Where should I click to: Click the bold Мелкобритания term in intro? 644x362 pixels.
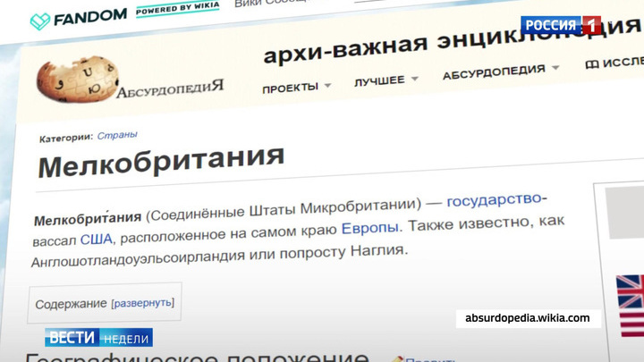point(88,218)
